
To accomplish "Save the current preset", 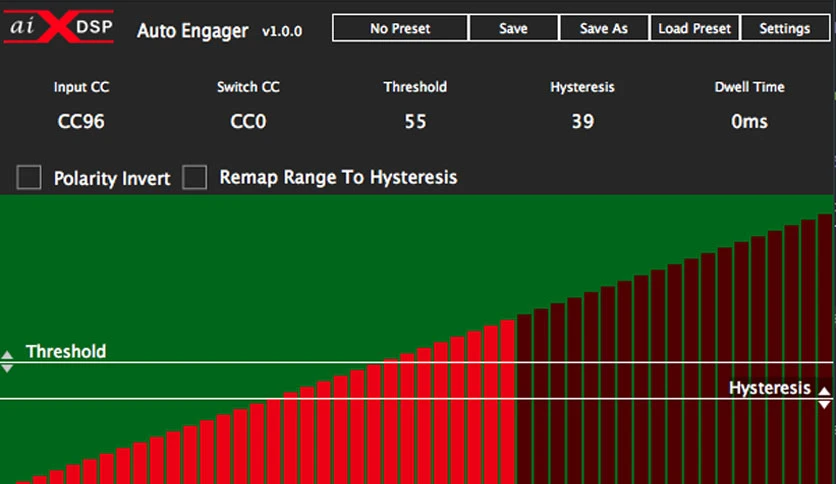I will [x=513, y=28].
